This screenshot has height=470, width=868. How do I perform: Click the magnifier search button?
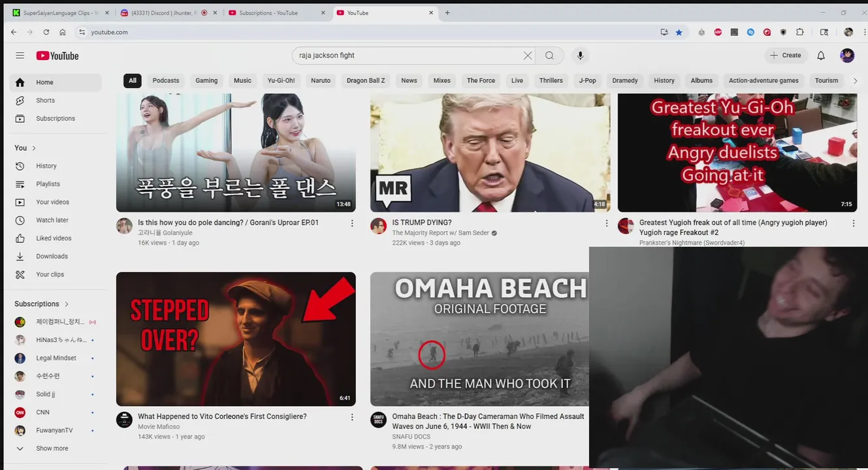point(550,55)
